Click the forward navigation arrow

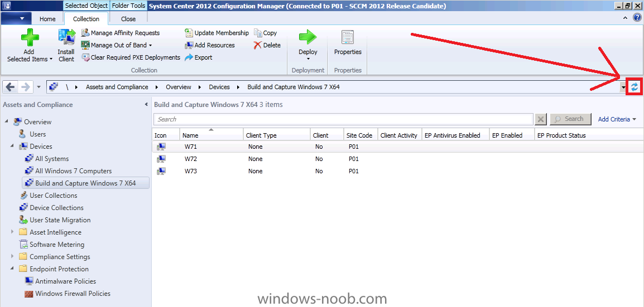point(25,86)
